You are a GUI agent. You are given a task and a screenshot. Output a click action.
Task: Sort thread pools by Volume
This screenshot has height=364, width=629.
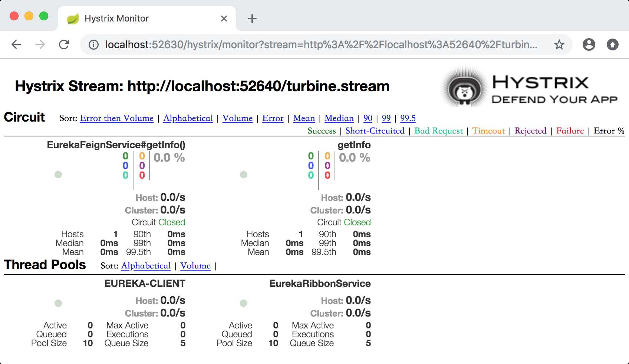click(195, 266)
